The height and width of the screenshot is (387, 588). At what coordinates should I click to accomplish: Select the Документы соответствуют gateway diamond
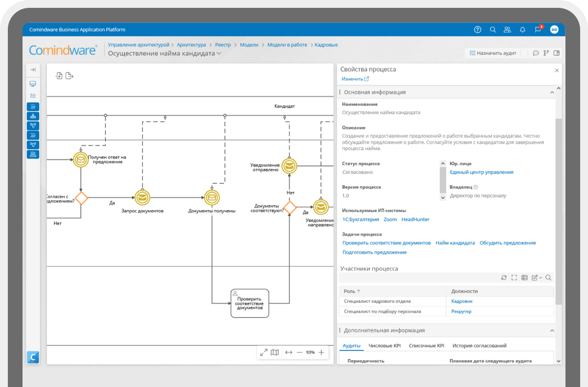(x=290, y=208)
